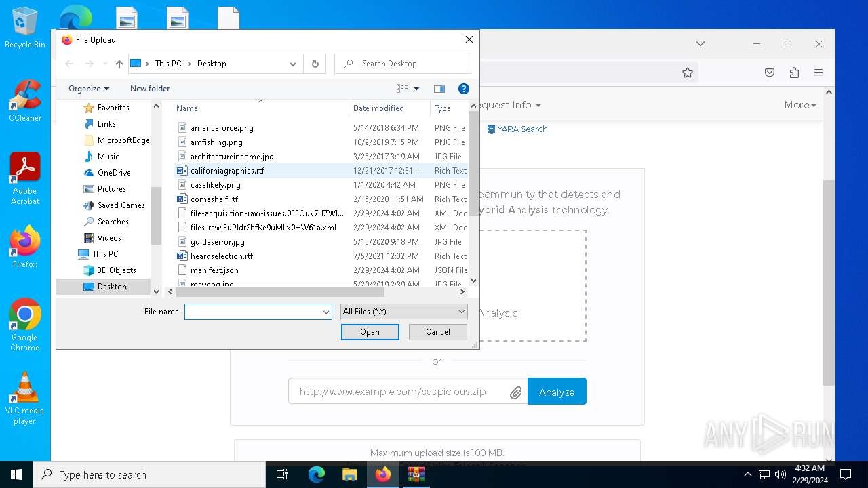The height and width of the screenshot is (488, 868).
Task: Select Pictures in navigation pane
Action: [112, 189]
